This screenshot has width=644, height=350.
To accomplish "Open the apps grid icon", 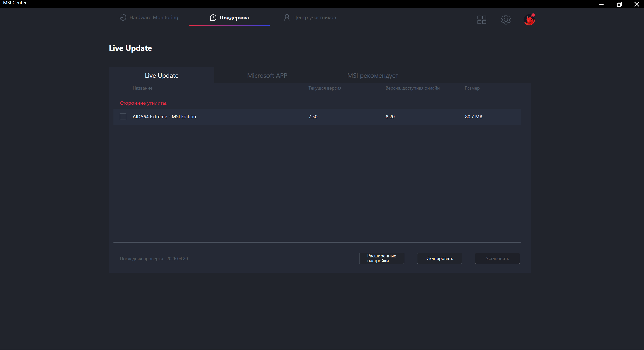I will click(482, 20).
